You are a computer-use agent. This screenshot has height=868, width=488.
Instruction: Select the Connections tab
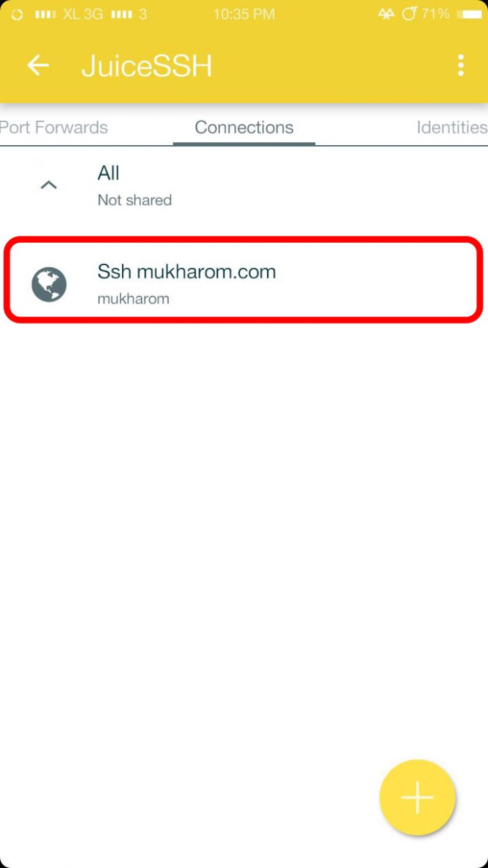point(244,128)
